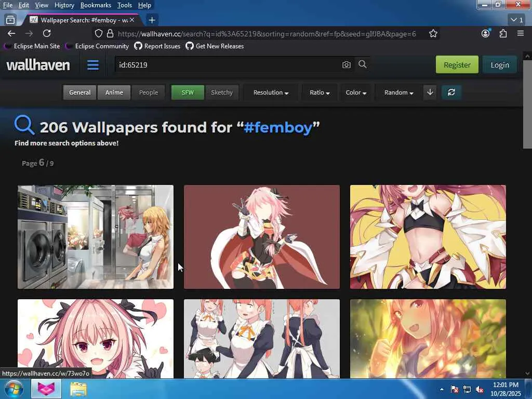Click the muted volume tray icon
This screenshot has width=532, height=399.
tap(480, 389)
